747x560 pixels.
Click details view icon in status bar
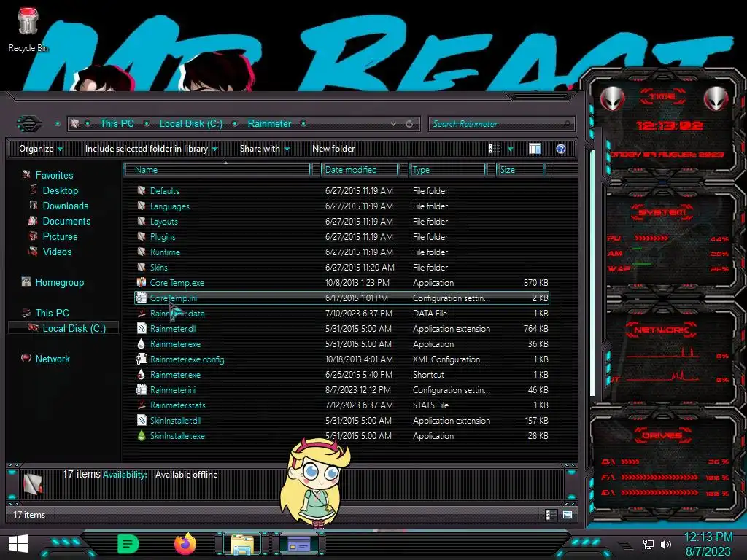[550, 515]
